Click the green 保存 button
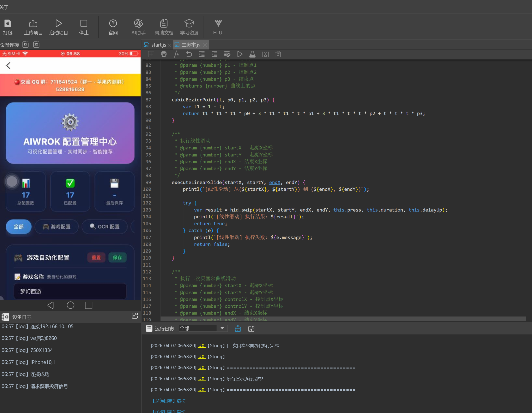 tap(117, 258)
